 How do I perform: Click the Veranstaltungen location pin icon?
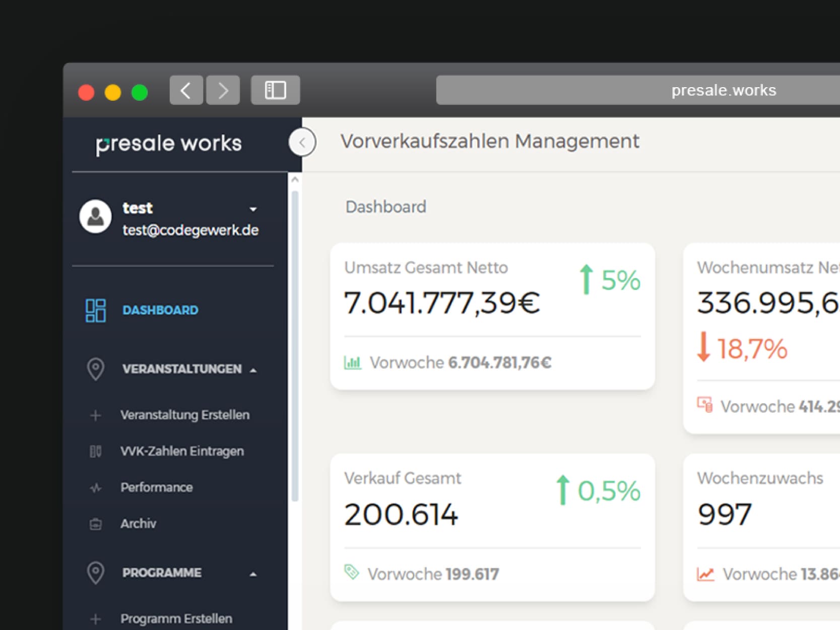click(x=95, y=369)
